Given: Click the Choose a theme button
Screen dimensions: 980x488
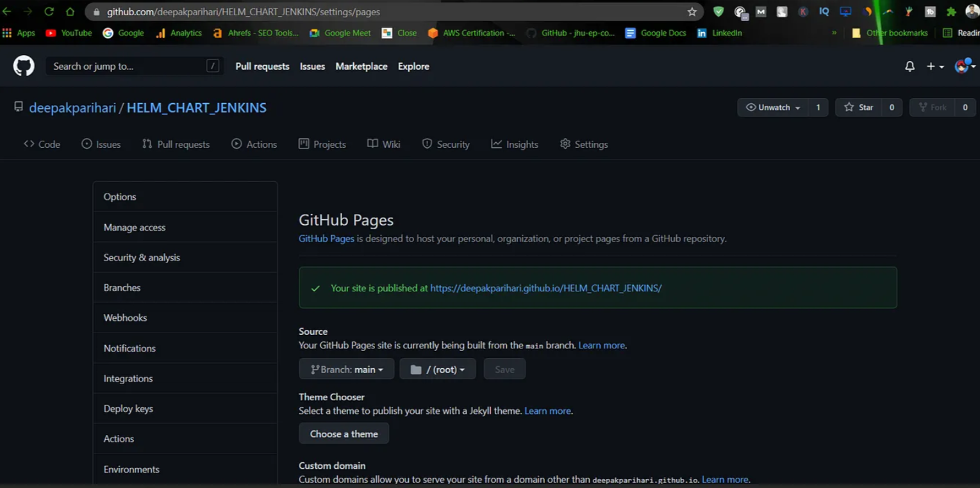Looking at the screenshot, I should (344, 434).
